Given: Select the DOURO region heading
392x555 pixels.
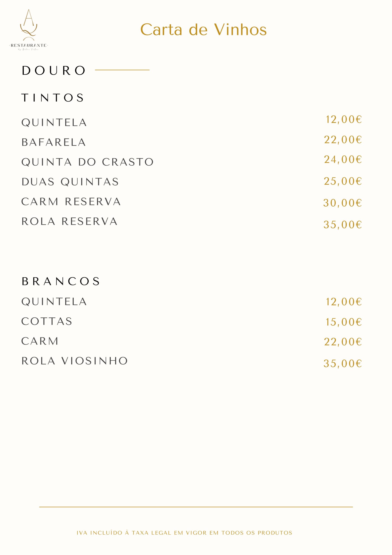Looking at the screenshot, I should (54, 71).
